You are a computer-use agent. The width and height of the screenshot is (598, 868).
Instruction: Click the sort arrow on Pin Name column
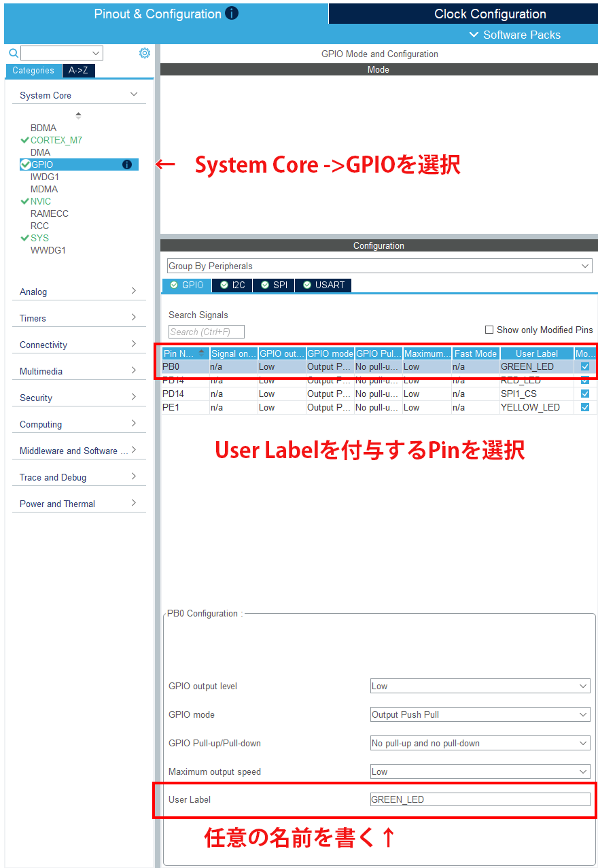201,353
